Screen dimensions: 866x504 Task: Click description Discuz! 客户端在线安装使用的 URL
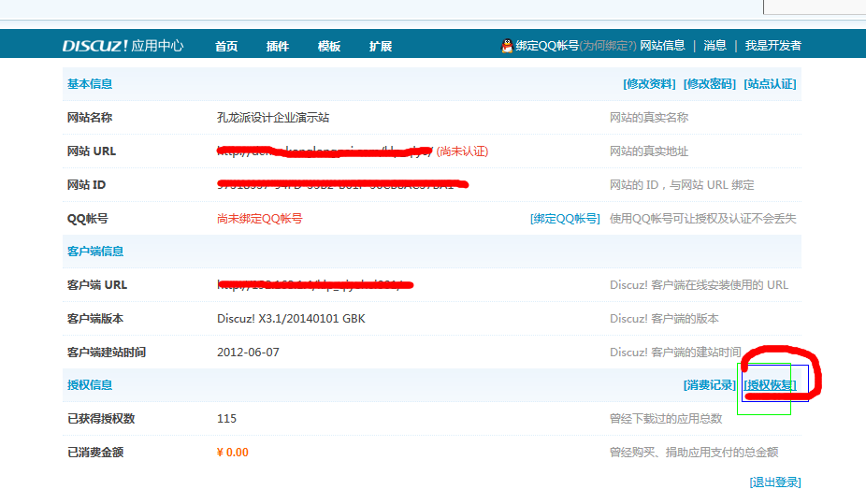click(x=699, y=285)
